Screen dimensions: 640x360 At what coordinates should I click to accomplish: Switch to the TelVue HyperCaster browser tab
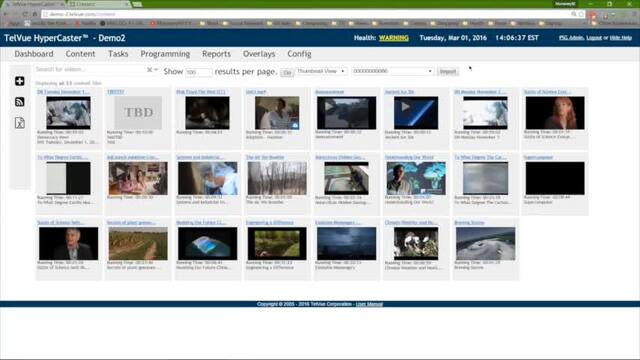pos(33,4)
